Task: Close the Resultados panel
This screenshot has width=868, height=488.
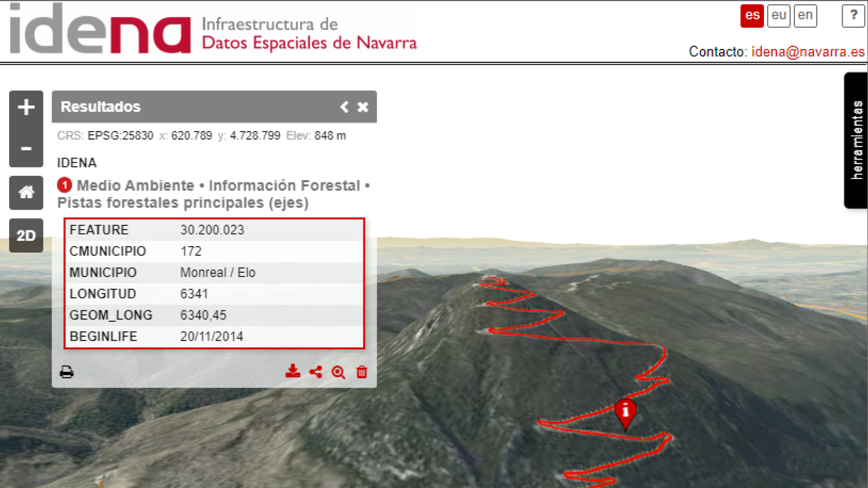Action: (363, 107)
